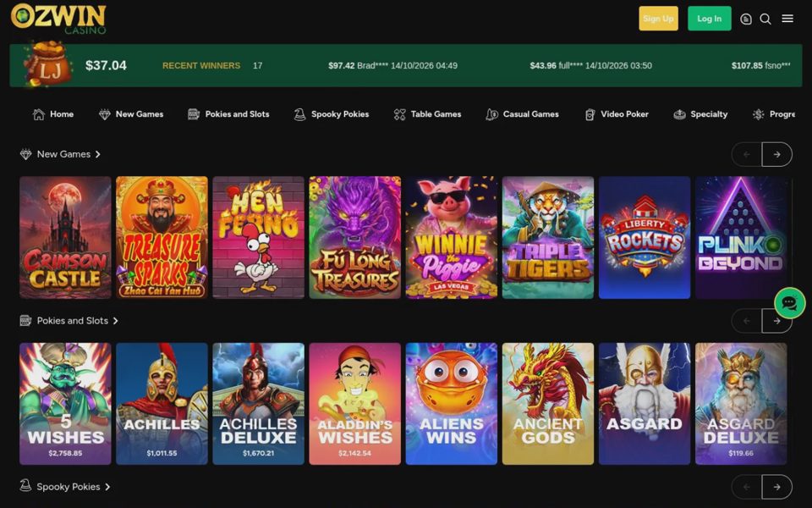
Task: Expand Pokies and Slots via chevron arrow
Action: pyautogui.click(x=116, y=321)
